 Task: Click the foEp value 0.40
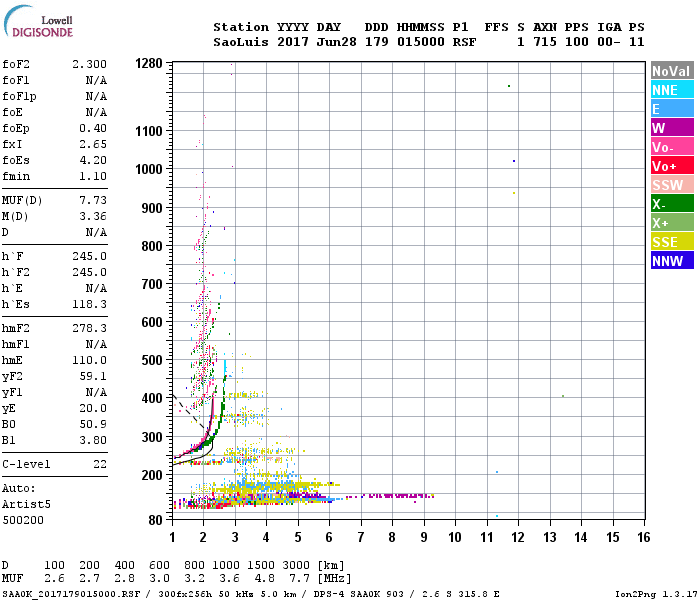click(93, 128)
